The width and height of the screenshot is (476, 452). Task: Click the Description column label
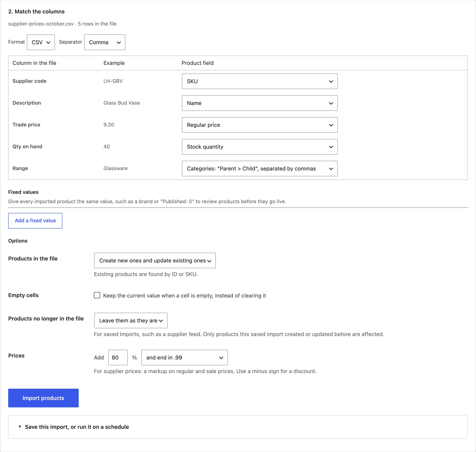(x=26, y=103)
